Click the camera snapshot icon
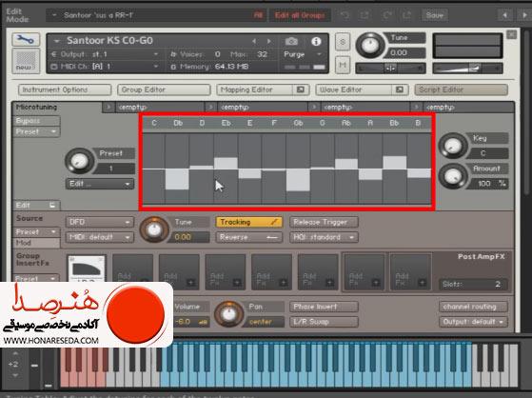532x398 pixels. coord(291,42)
